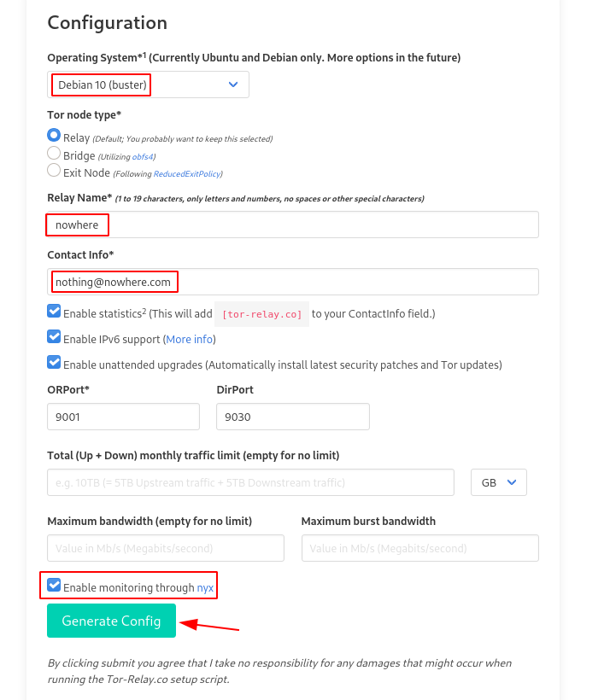Open the ReducedExitPolicy link

click(x=187, y=173)
